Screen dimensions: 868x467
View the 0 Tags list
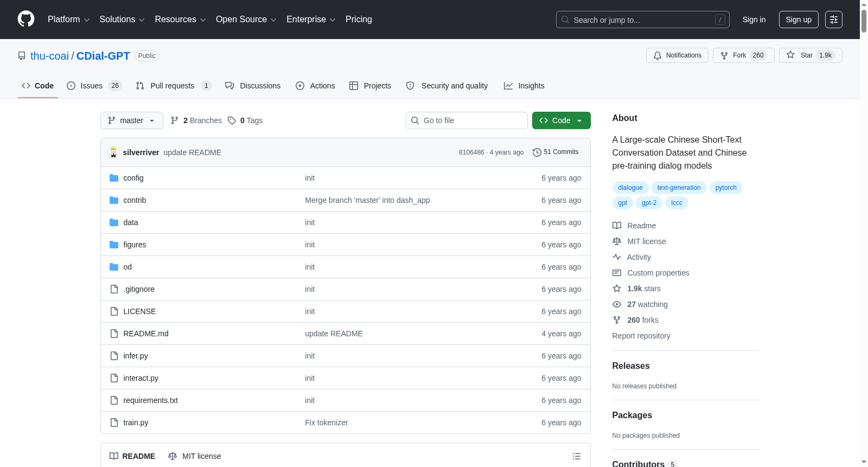coord(245,120)
